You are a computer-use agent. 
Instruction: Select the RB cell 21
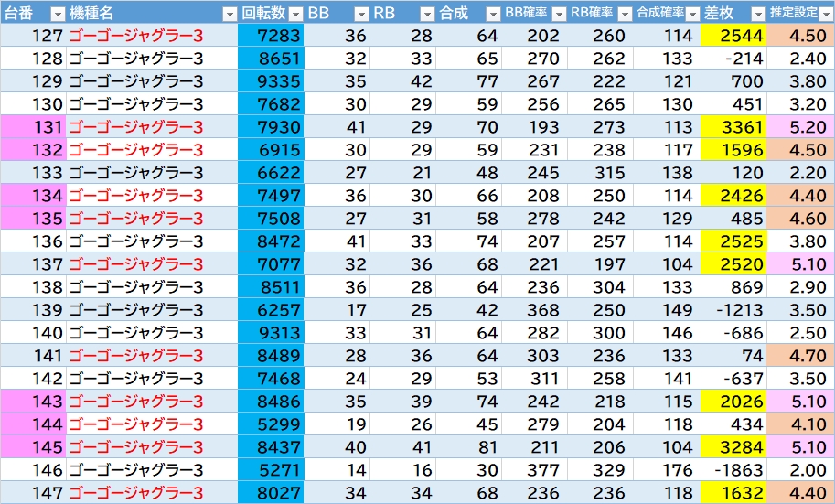(402, 173)
